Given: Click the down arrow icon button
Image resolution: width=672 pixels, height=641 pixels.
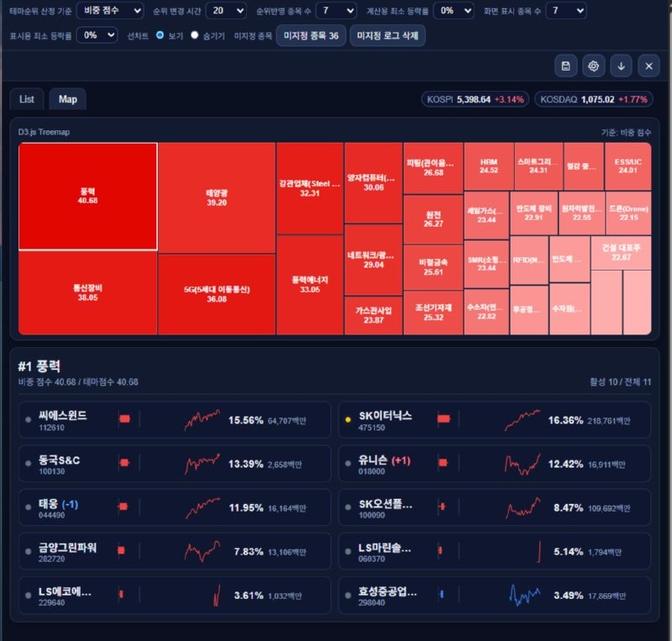Looking at the screenshot, I should [x=621, y=66].
